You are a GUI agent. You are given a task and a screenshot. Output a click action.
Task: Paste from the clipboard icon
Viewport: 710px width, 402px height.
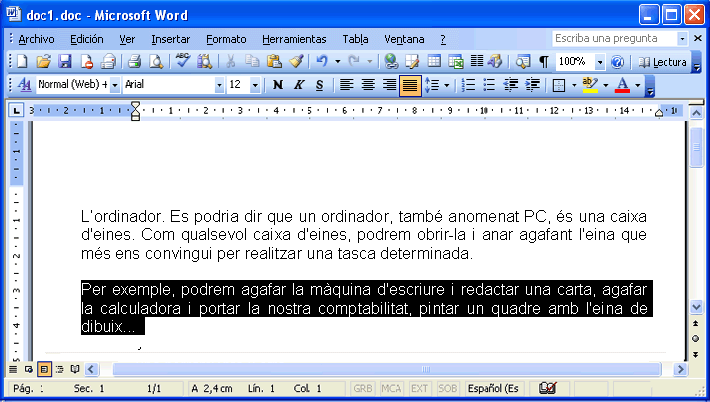[x=274, y=61]
